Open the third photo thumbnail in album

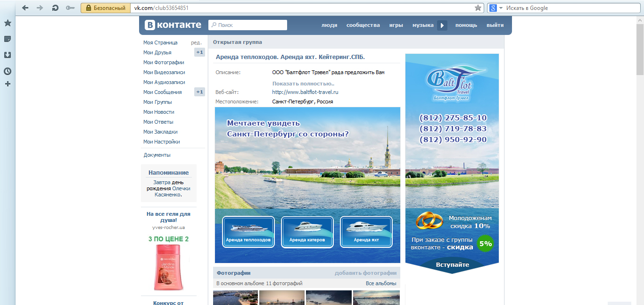pos(329,297)
